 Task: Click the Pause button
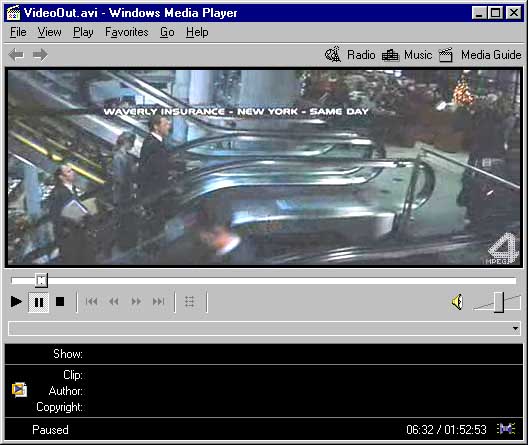click(x=38, y=302)
